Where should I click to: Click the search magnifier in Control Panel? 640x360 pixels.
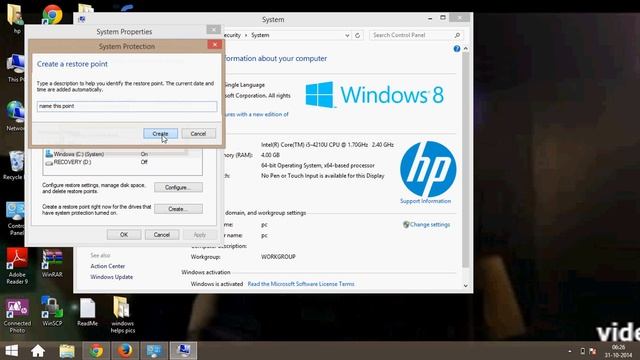457,35
